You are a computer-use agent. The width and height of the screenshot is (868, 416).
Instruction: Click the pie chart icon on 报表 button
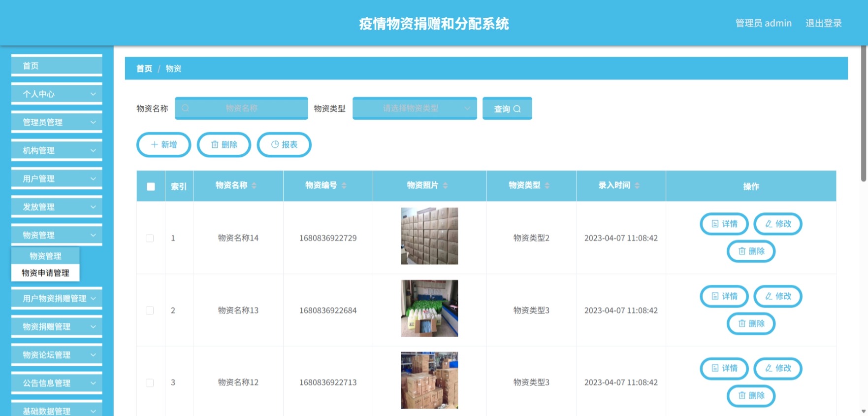coord(275,144)
